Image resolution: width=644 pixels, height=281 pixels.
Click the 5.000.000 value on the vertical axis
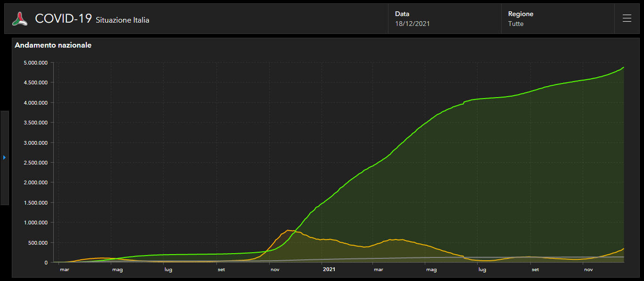pos(35,63)
